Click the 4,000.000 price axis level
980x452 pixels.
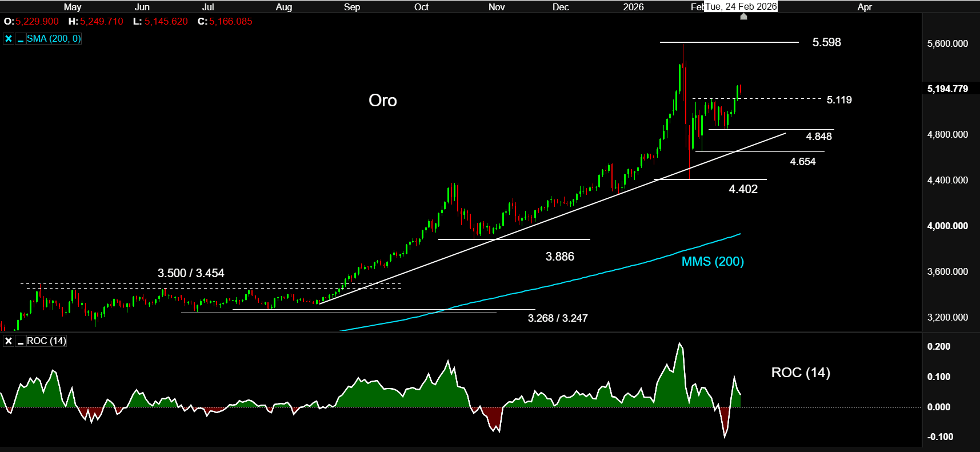point(947,226)
